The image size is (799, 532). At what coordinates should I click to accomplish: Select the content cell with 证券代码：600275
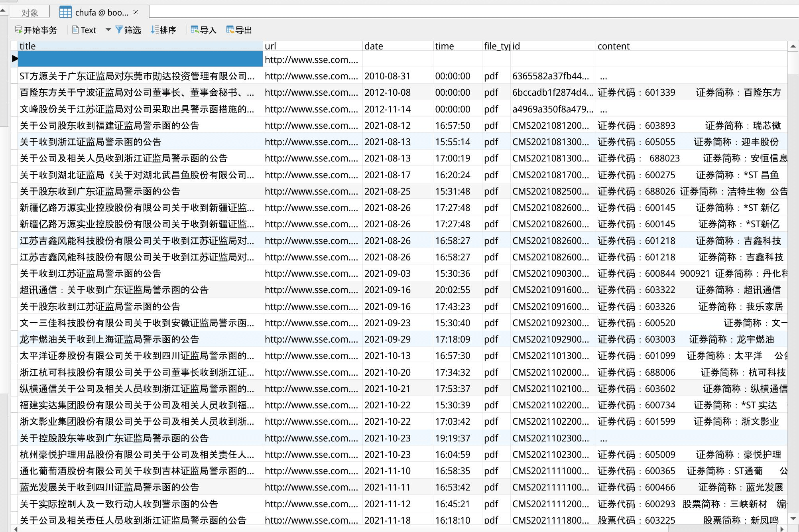coord(692,175)
